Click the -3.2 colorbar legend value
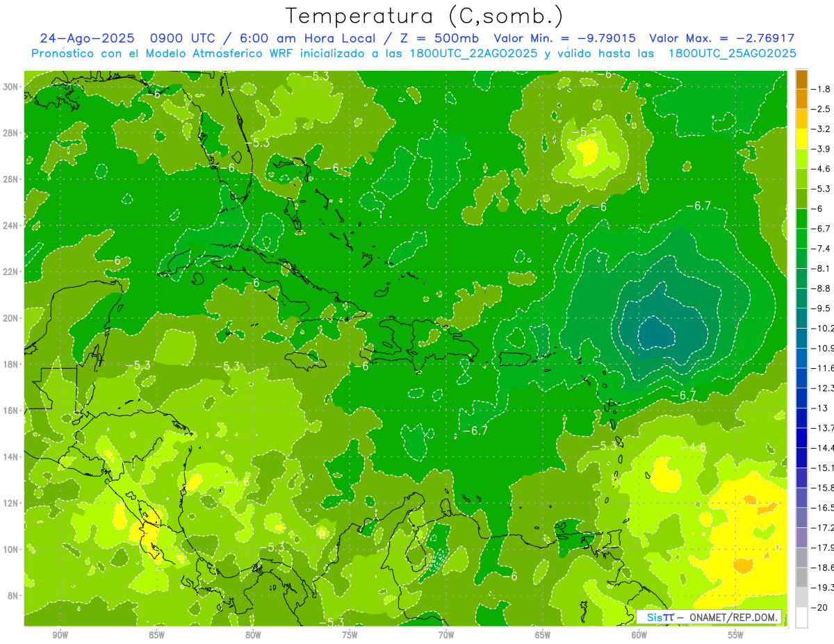Viewport: 834px width, 644px height. click(x=822, y=129)
